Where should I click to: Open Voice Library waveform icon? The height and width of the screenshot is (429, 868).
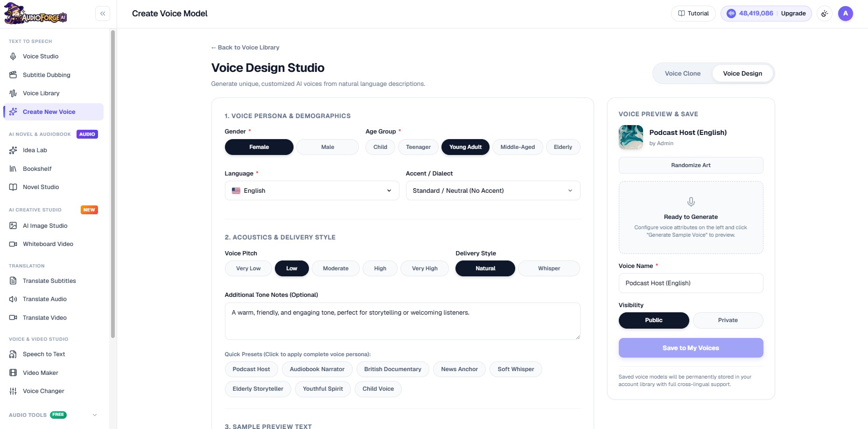pos(13,93)
